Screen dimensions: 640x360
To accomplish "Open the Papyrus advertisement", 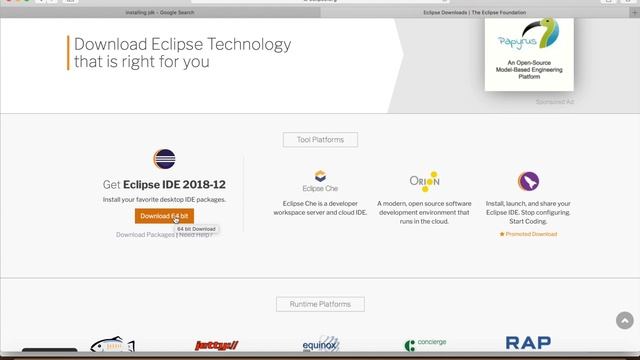I will (x=529, y=54).
